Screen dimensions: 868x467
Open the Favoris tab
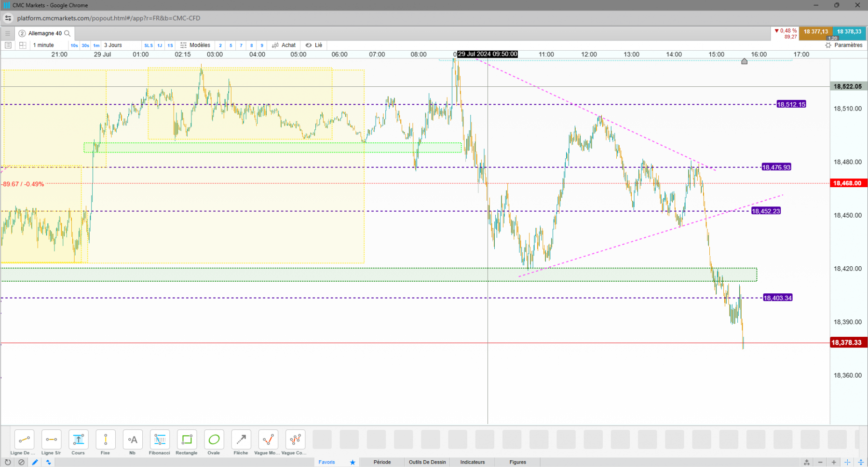pos(326,462)
